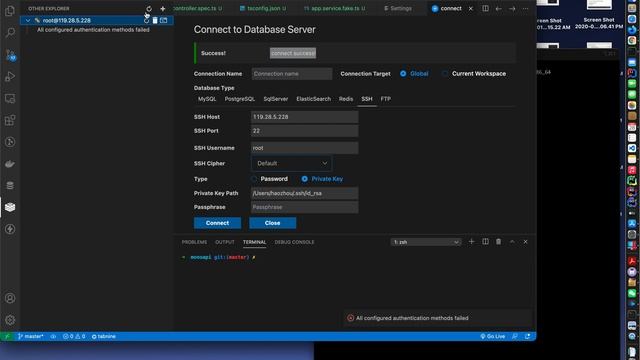The height and width of the screenshot is (360, 640).
Task: Split the editor right
Action: click(x=485, y=8)
